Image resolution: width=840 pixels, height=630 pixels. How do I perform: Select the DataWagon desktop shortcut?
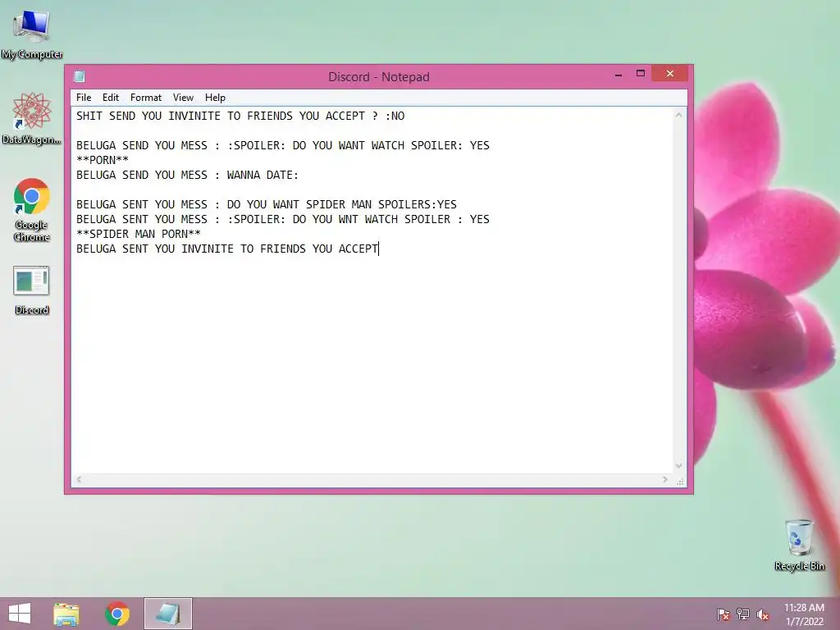pyautogui.click(x=32, y=119)
